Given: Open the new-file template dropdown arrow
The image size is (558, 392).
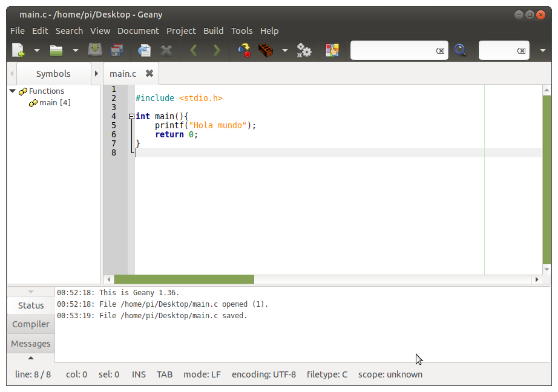Looking at the screenshot, I should point(37,50).
